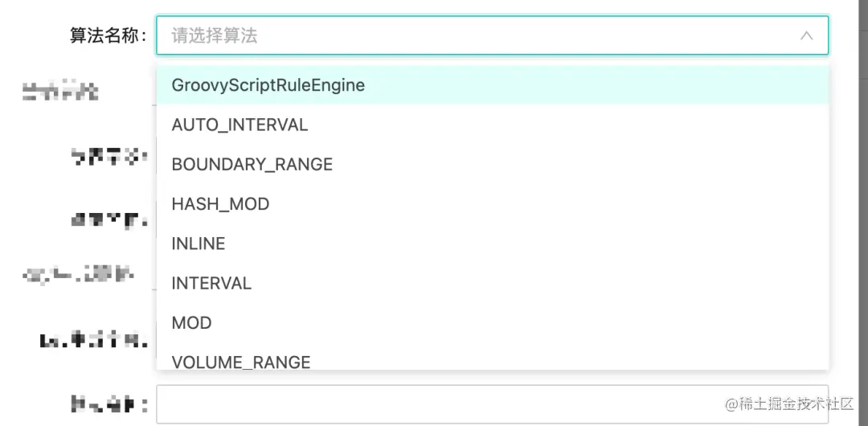Select the GroovyScriptRuleEngine option

click(268, 85)
